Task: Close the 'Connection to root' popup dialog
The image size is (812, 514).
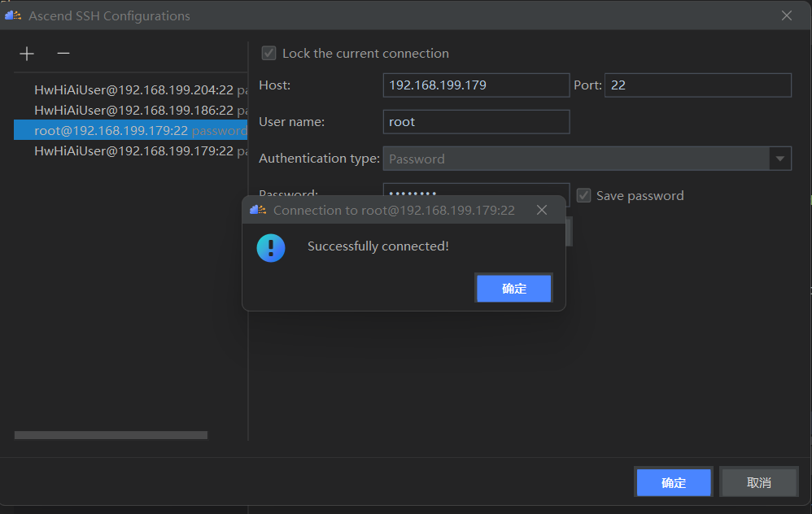Action: [x=542, y=210]
